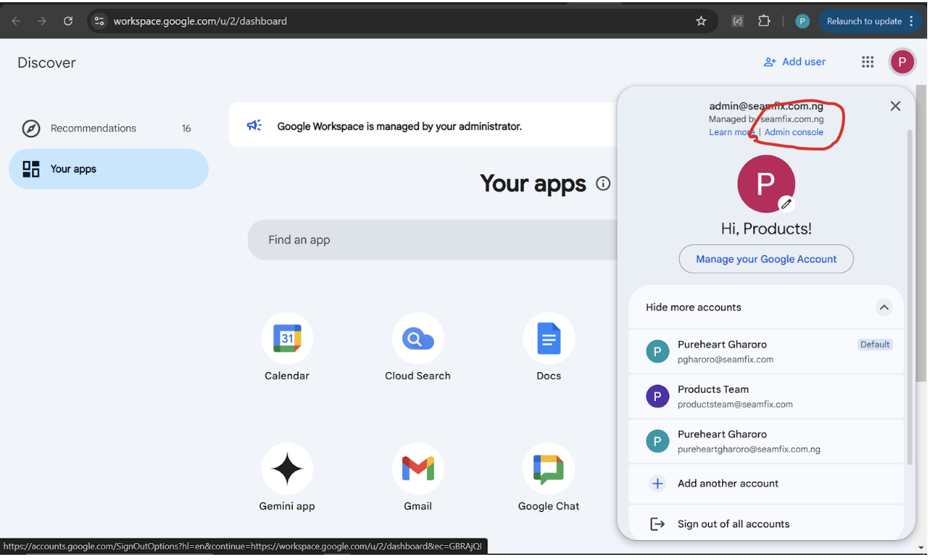Go forward with the browser forward arrow

click(x=42, y=21)
